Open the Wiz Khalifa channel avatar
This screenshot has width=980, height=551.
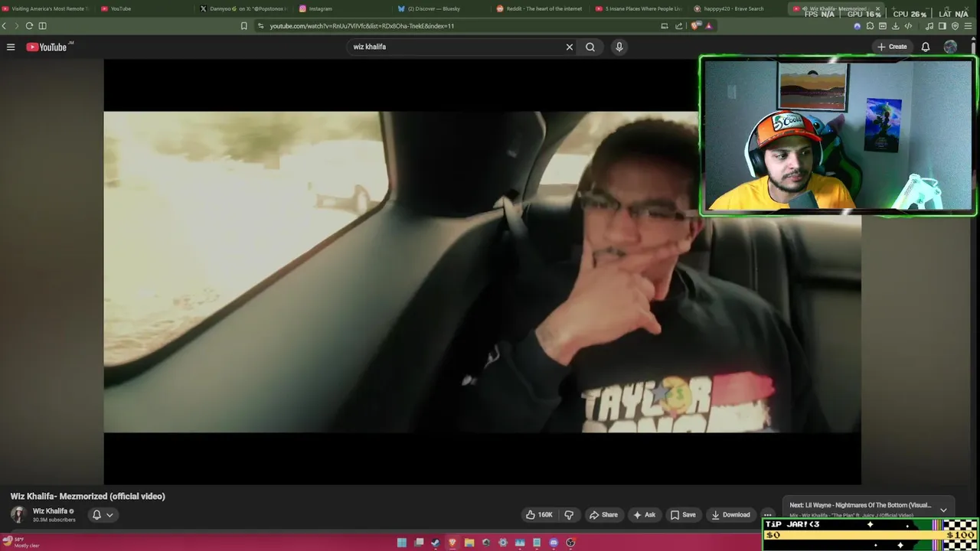[18, 514]
